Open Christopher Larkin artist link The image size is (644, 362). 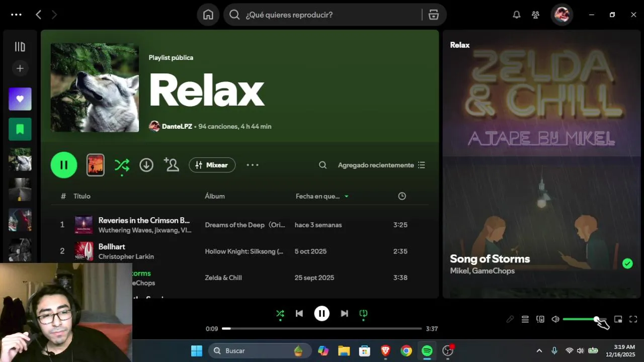(126, 256)
